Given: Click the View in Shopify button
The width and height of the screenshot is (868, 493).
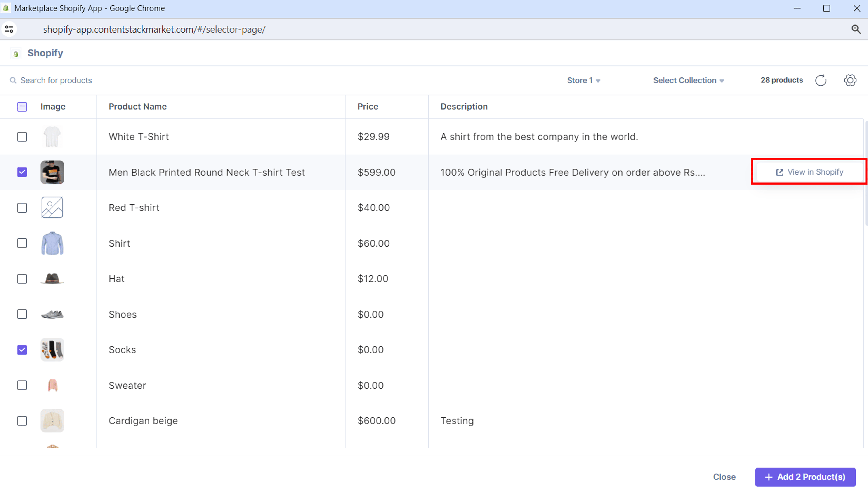Looking at the screenshot, I should (809, 172).
